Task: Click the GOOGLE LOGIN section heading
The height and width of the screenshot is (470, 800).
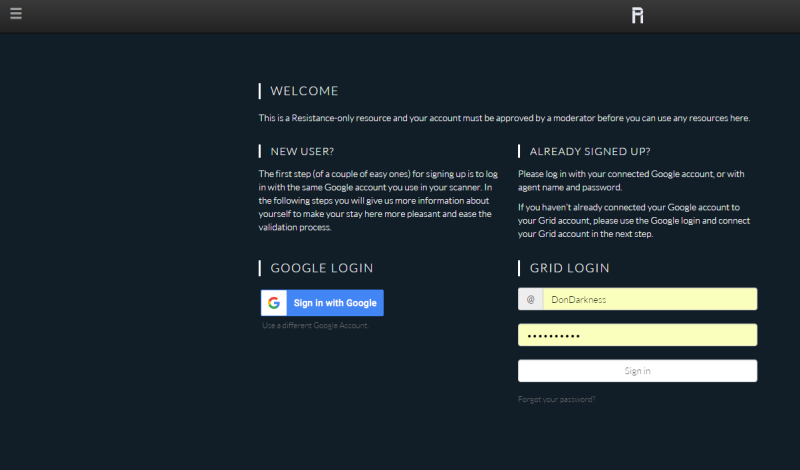Action: (321, 268)
